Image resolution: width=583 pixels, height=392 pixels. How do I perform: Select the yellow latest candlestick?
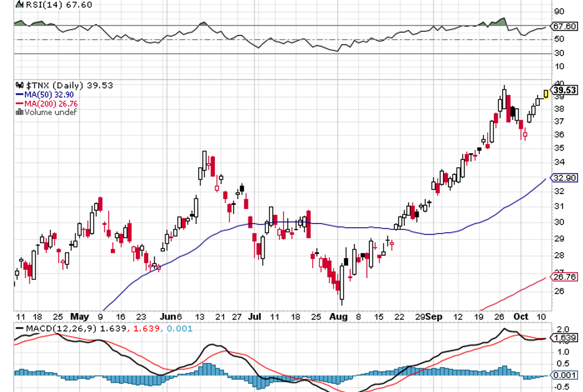[x=546, y=93]
